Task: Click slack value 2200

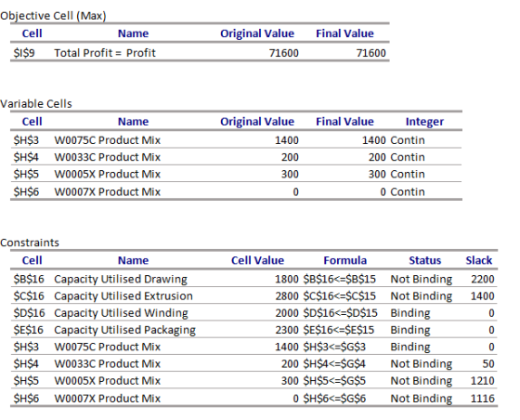Action: 483,280
